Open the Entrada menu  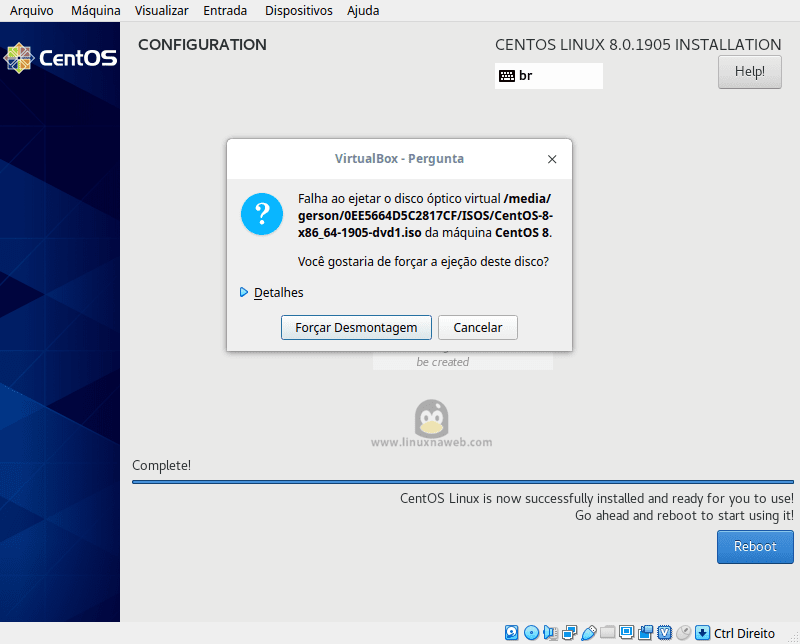point(225,11)
